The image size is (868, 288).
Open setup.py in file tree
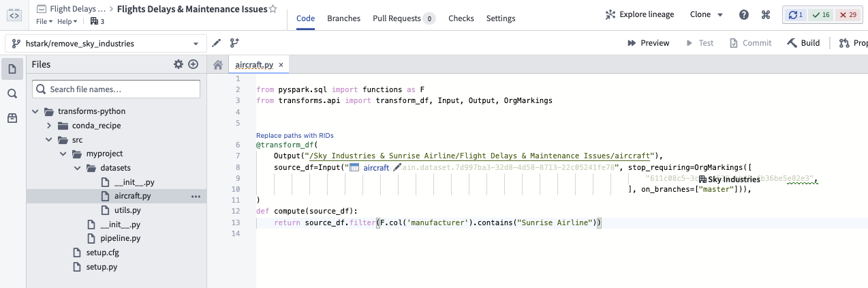coord(102,267)
